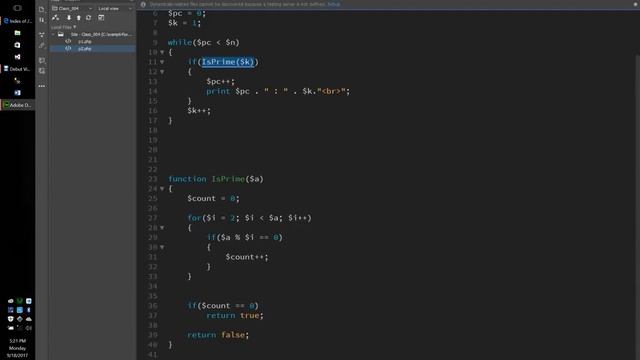This screenshot has width=640, height=360.
Task: Click the Local Files column sort header
Action: click(64, 27)
